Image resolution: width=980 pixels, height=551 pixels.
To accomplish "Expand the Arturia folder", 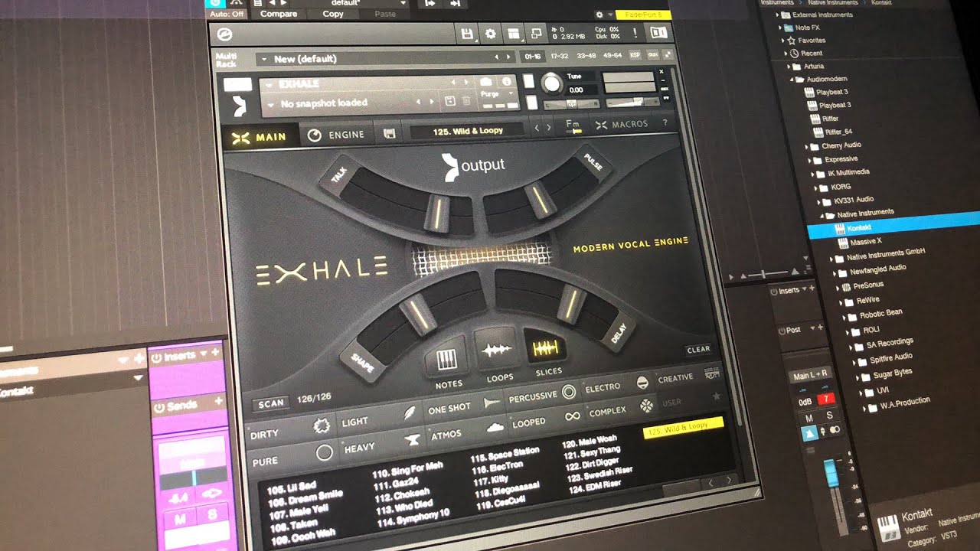I will click(788, 67).
